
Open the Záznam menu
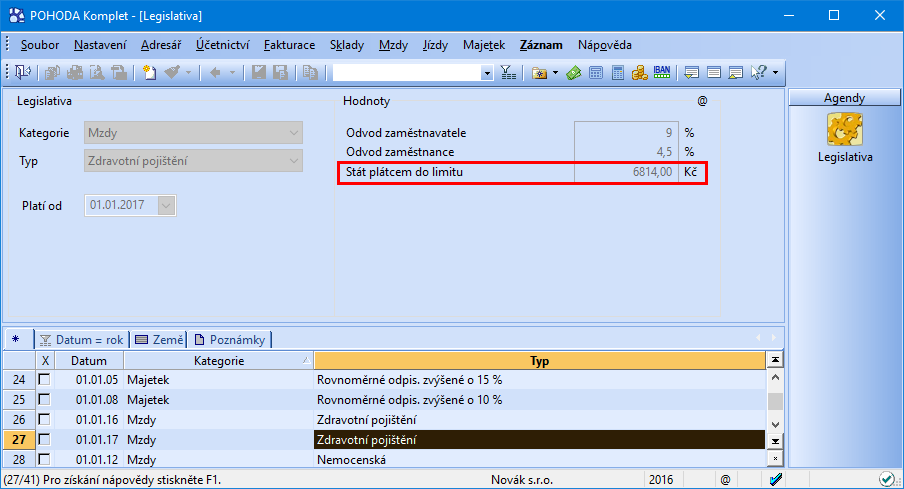(x=541, y=45)
